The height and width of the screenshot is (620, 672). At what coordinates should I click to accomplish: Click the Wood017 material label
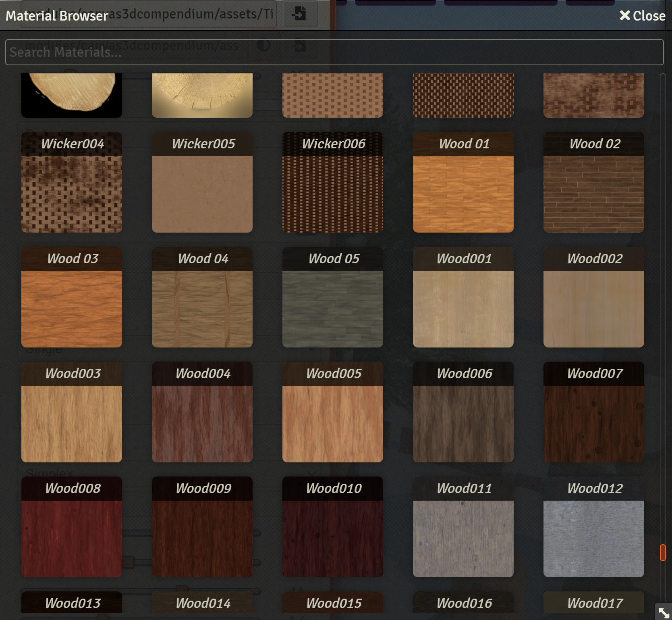coord(595,603)
